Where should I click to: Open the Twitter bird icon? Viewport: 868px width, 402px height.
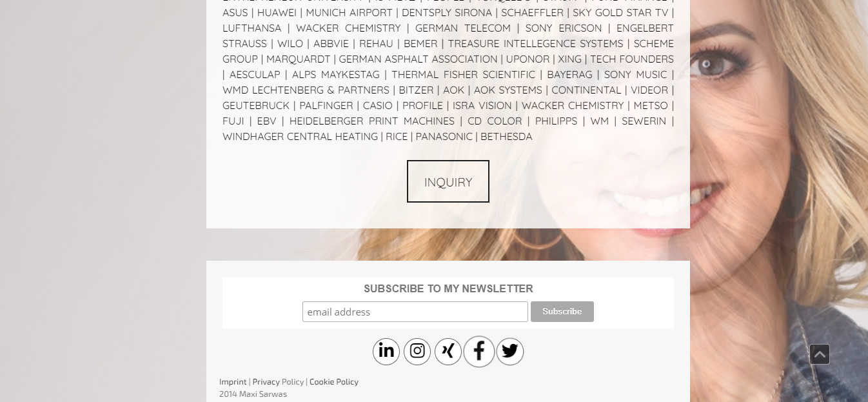510,352
